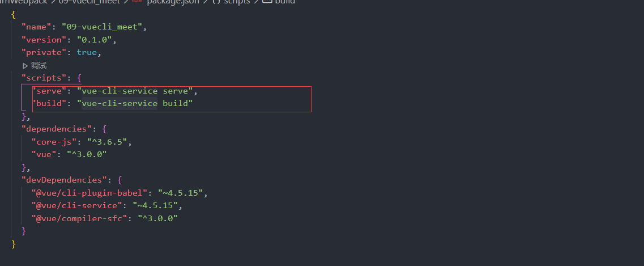Click the npm icon before package.json breadcrumb
The height and width of the screenshot is (266, 644).
click(x=137, y=2)
